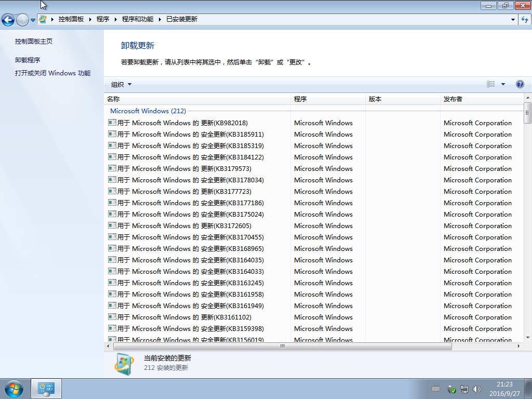Click the vertical scrollbar thumb
The width and height of the screenshot is (532, 399).
pyautogui.click(x=527, y=113)
